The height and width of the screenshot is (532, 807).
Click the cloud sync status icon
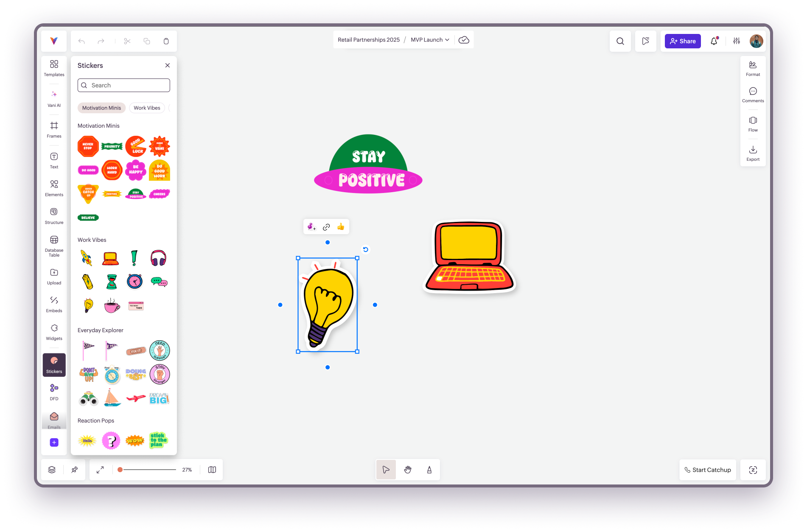point(464,40)
